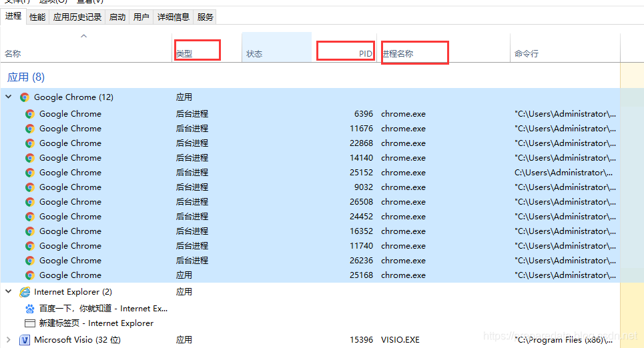Viewport: 644px width, 348px height.
Task: Click the Chrome icon of PID 25168 row
Action: tap(29, 275)
